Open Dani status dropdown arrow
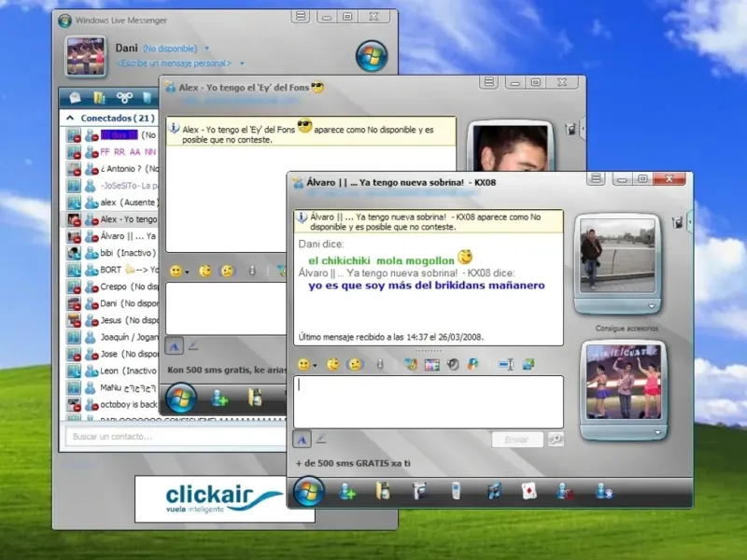 [x=206, y=49]
